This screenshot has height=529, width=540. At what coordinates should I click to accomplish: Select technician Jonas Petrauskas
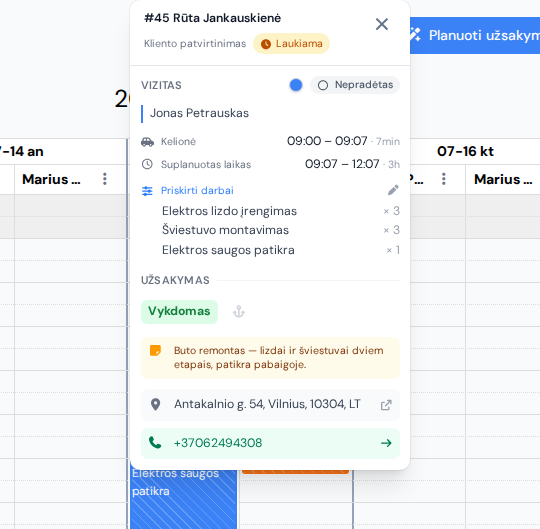199,113
